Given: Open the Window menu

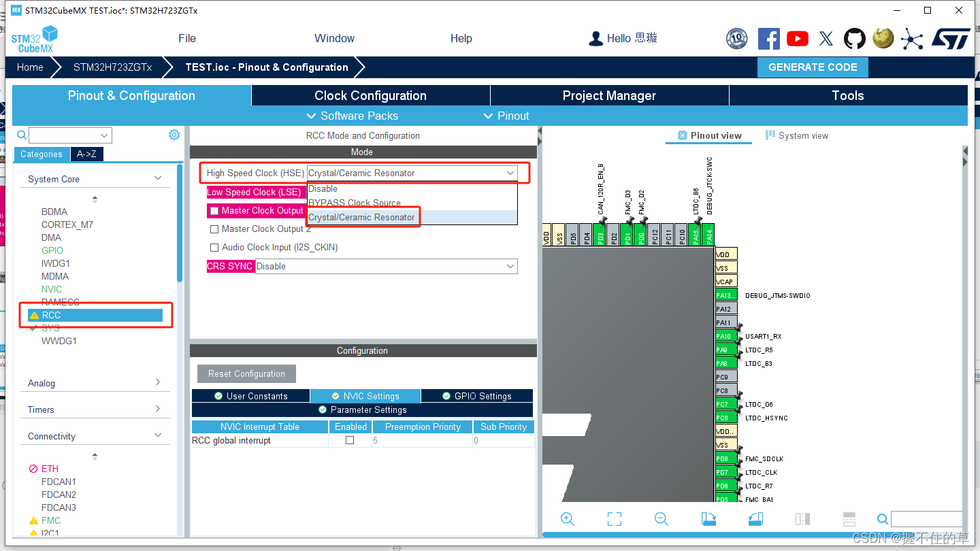Looking at the screenshot, I should coord(334,38).
